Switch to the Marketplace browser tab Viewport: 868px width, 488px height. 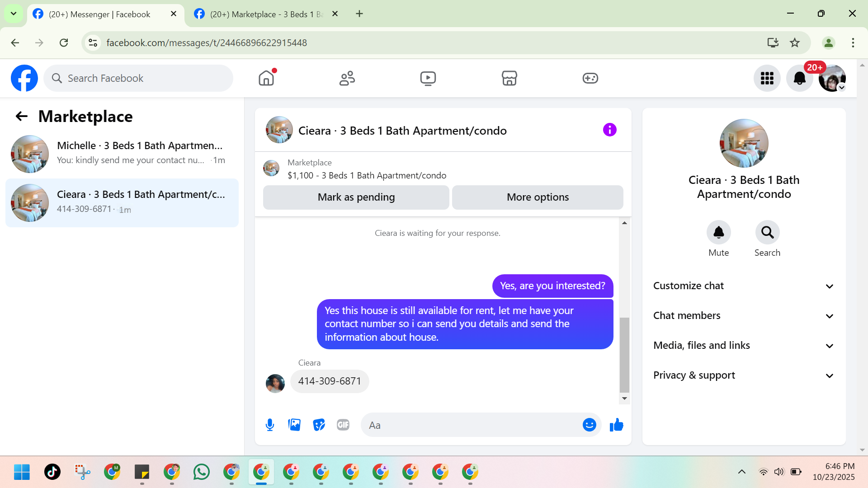pyautogui.click(x=266, y=14)
